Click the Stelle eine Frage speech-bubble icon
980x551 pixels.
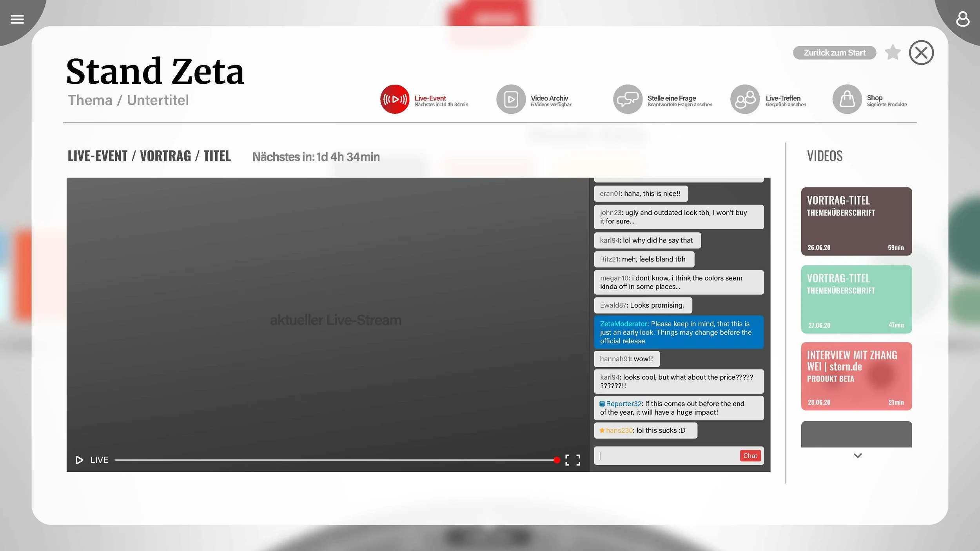[628, 99]
